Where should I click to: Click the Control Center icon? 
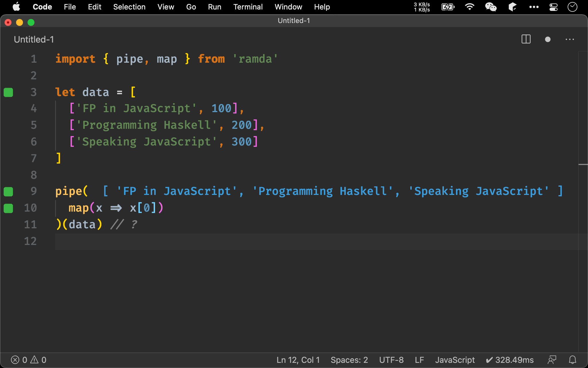555,6
